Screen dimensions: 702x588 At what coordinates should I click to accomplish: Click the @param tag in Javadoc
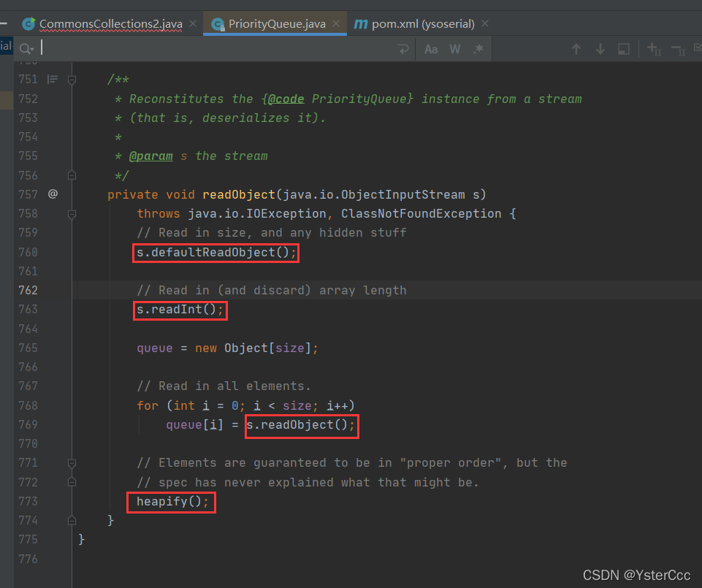[x=151, y=156]
